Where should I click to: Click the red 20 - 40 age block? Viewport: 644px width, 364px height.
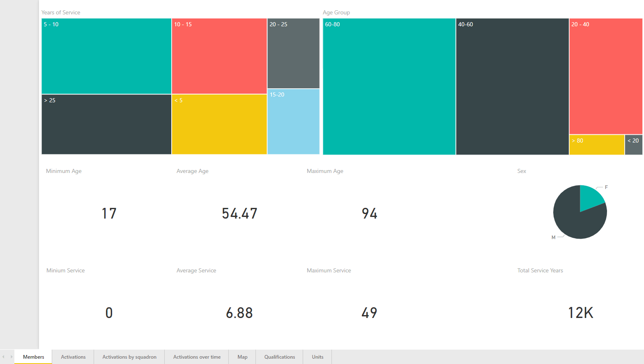point(606,76)
